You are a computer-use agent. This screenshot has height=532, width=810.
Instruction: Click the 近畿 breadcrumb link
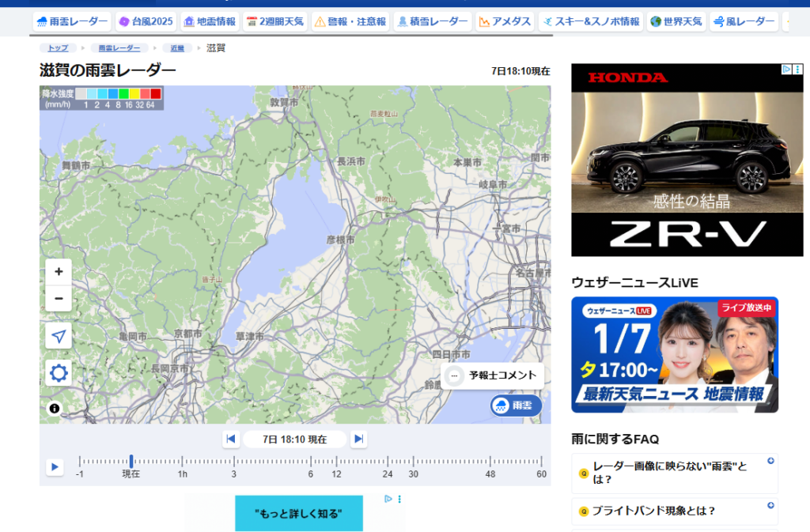(177, 48)
